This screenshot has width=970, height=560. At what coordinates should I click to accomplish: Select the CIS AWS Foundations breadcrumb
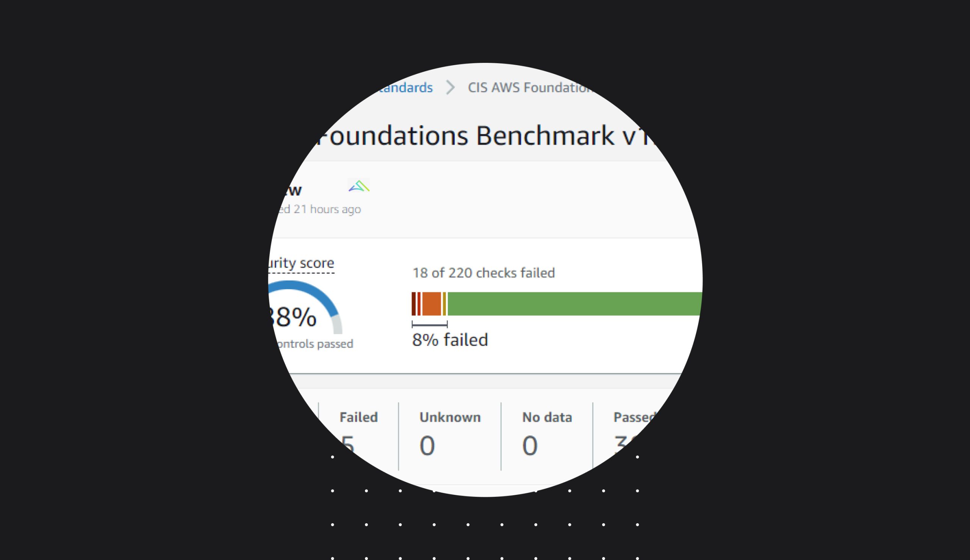pos(531,88)
